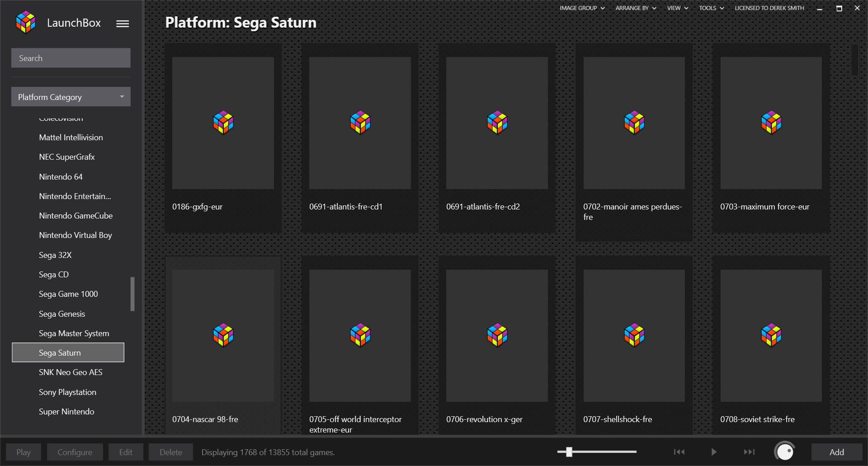868x466 pixels.
Task: Select the 0186-gxfg-eur game cover
Action: tap(223, 123)
